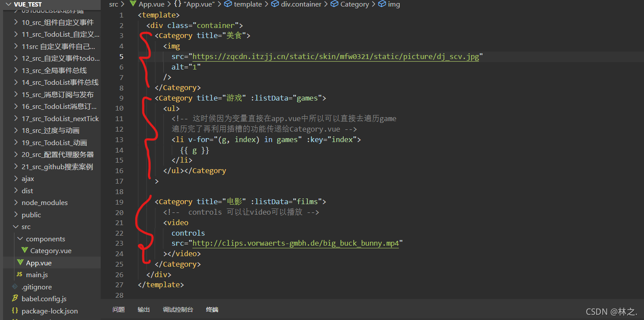
Task: Switch to the 终端 panel tab
Action: pos(212,310)
